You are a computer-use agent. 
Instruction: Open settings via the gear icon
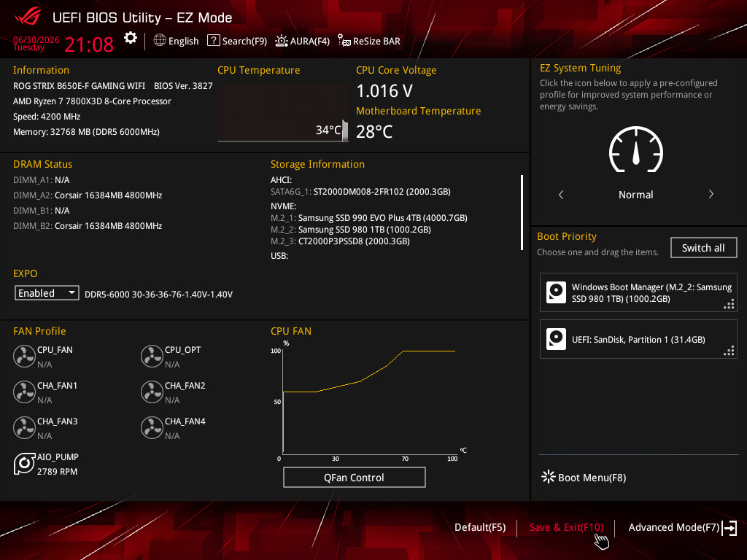click(x=131, y=38)
